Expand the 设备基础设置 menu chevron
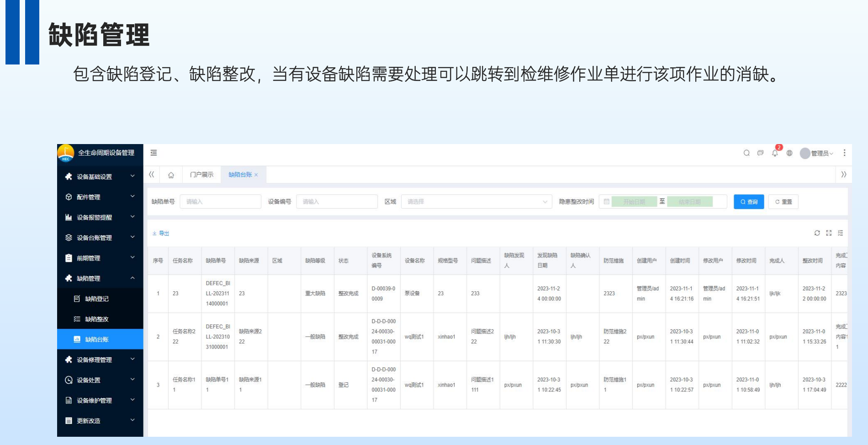 click(132, 176)
